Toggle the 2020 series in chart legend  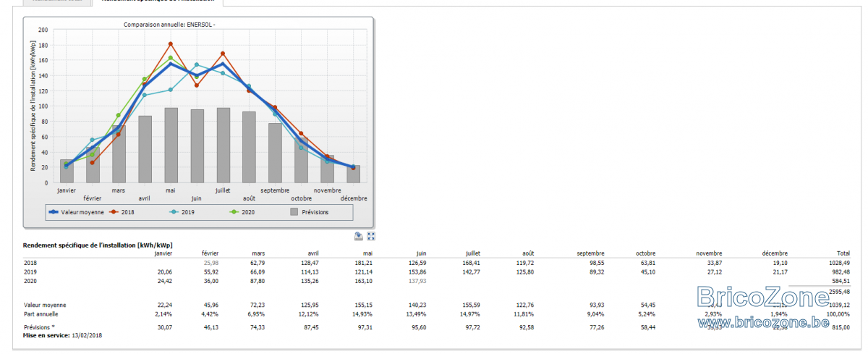pyautogui.click(x=242, y=212)
